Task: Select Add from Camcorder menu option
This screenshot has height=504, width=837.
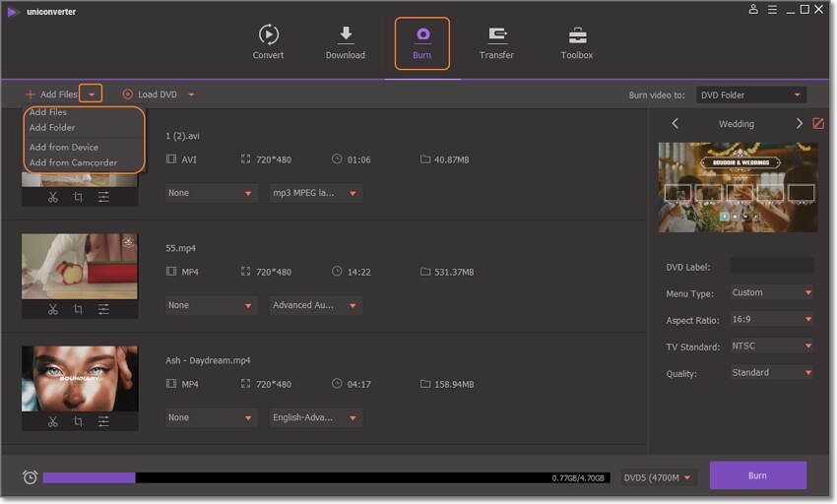Action: point(73,162)
